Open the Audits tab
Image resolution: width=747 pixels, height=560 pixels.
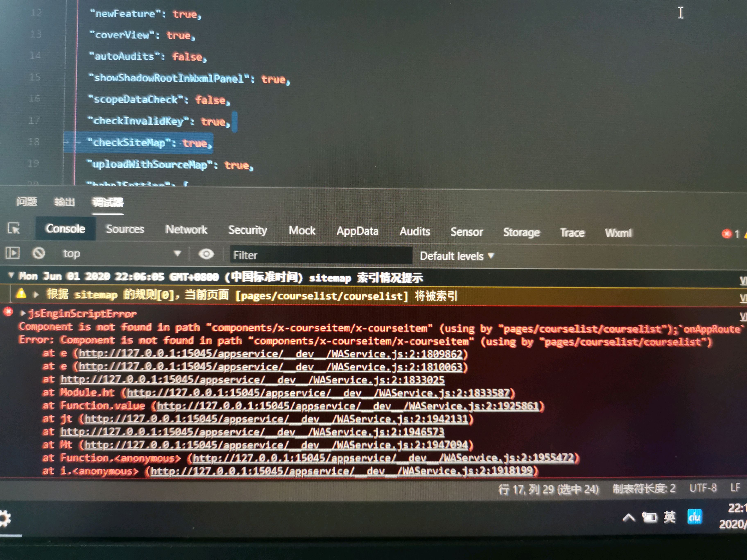(415, 231)
